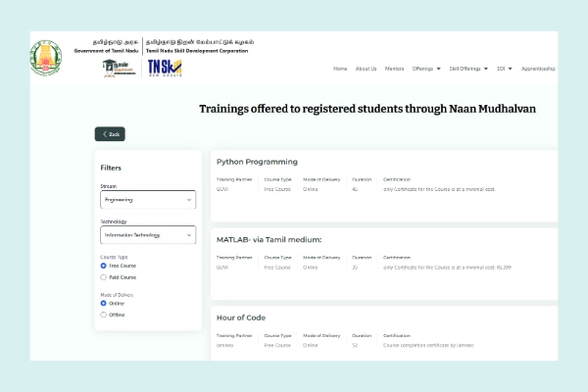
Task: Click Python Programming's certification description text
Action: pyautogui.click(x=439, y=189)
